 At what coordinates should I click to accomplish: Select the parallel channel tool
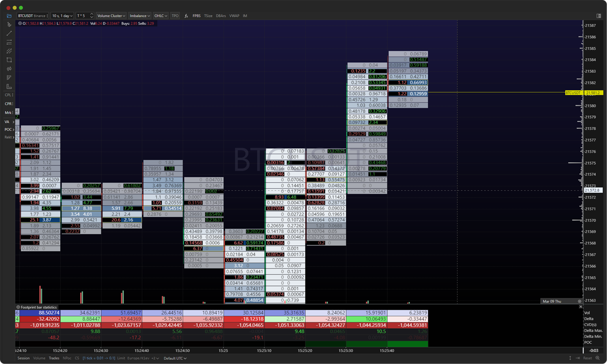tap(8, 51)
